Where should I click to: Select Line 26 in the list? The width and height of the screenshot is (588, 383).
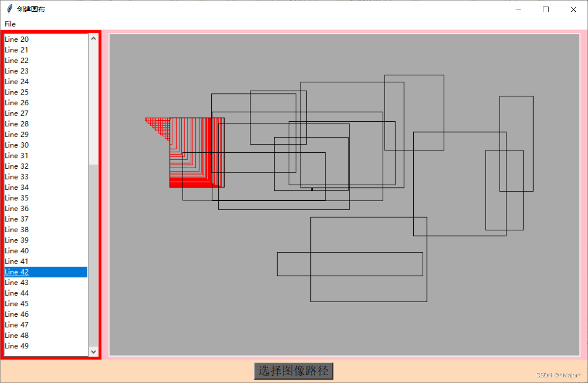point(46,103)
